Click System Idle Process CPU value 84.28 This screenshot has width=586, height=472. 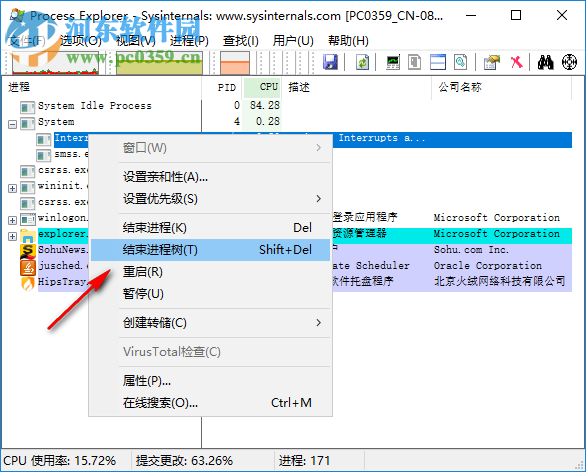point(265,105)
